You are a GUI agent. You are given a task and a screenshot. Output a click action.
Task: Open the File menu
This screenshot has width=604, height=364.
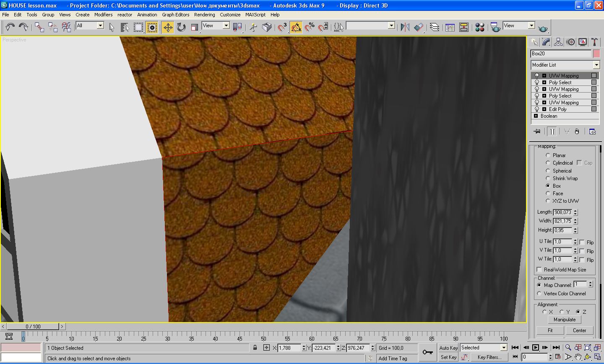pyautogui.click(x=5, y=15)
